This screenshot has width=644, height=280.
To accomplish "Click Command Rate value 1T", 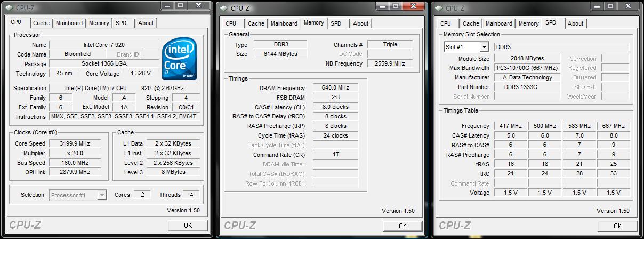I will tap(336, 155).
